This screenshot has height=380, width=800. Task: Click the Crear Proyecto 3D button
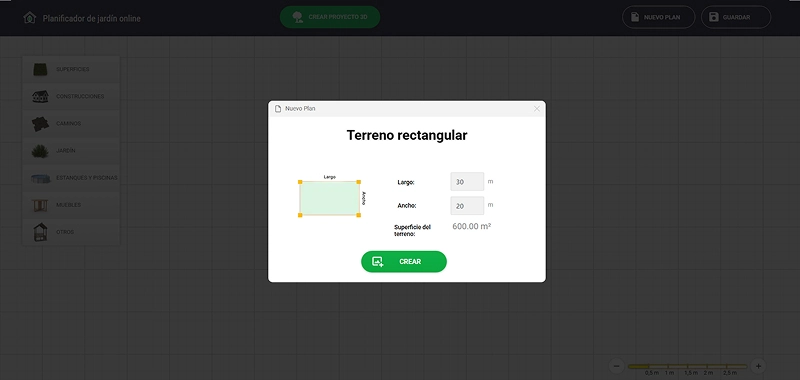[x=330, y=17]
